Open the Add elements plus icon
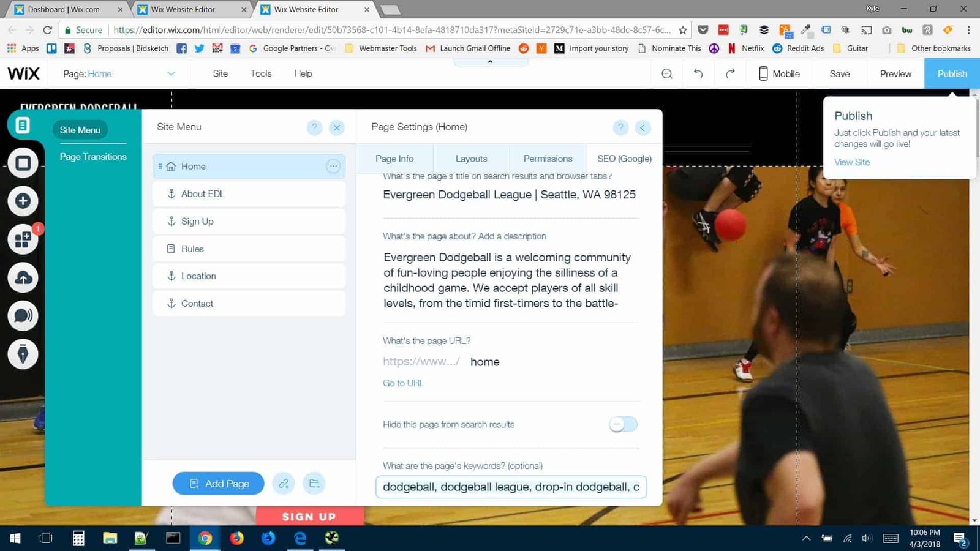Screen dimensions: 980x551 23,201
